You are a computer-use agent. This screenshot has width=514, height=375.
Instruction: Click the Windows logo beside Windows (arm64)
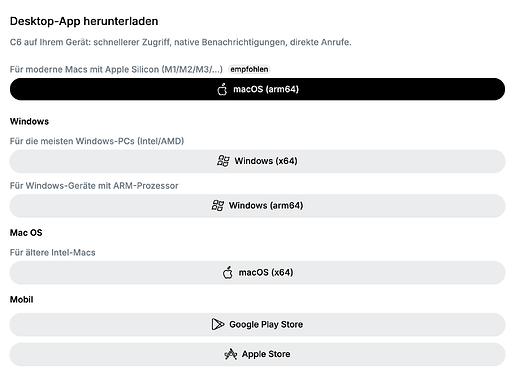pos(218,205)
